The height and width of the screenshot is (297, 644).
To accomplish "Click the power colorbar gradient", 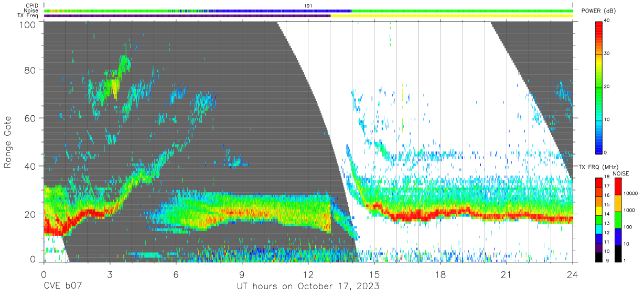I will pyautogui.click(x=599, y=87).
